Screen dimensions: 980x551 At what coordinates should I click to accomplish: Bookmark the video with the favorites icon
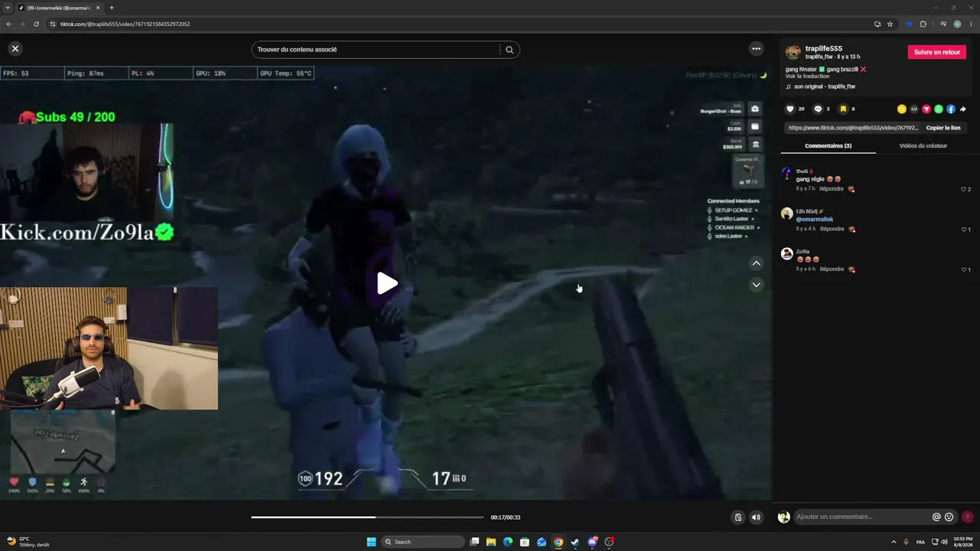843,109
